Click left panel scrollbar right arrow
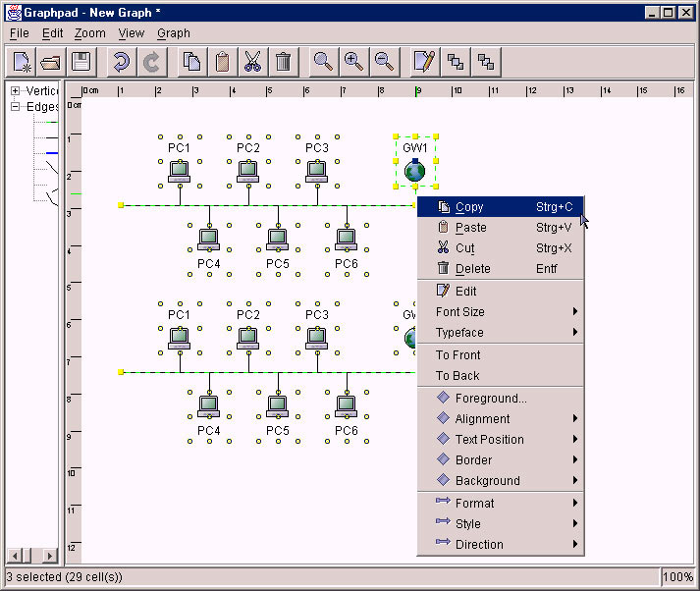 (50, 557)
